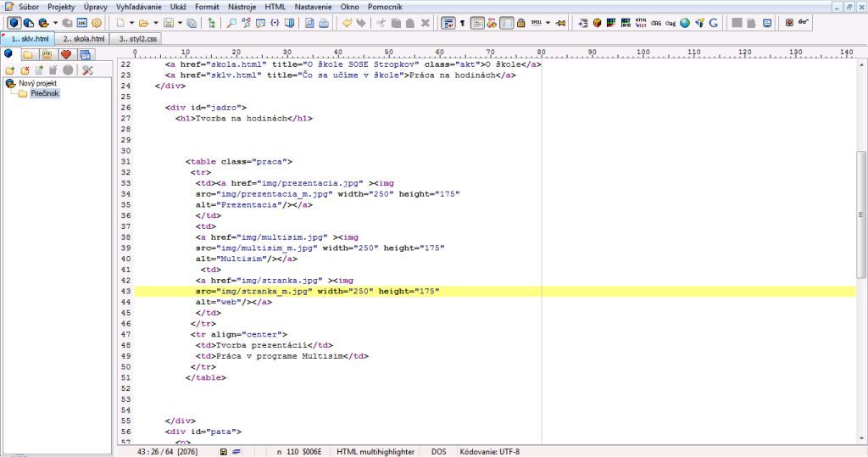Click the HTML to text conversion icon

pos(641,23)
